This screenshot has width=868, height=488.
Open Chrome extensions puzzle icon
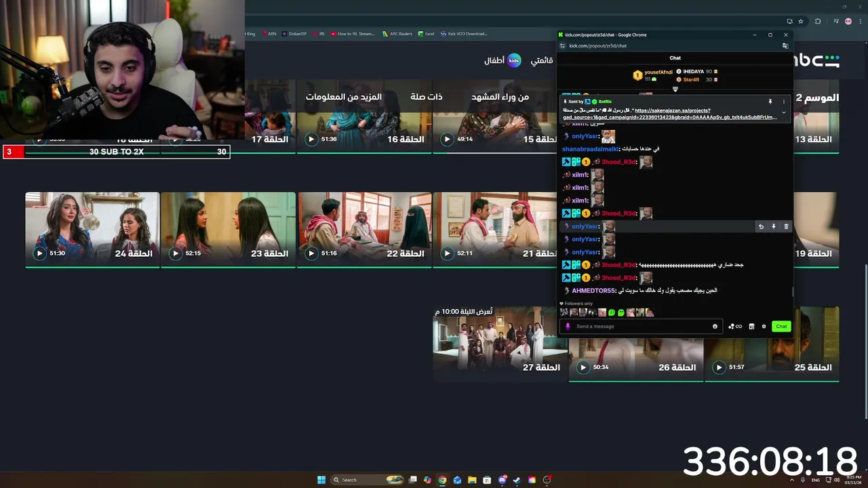point(818,21)
